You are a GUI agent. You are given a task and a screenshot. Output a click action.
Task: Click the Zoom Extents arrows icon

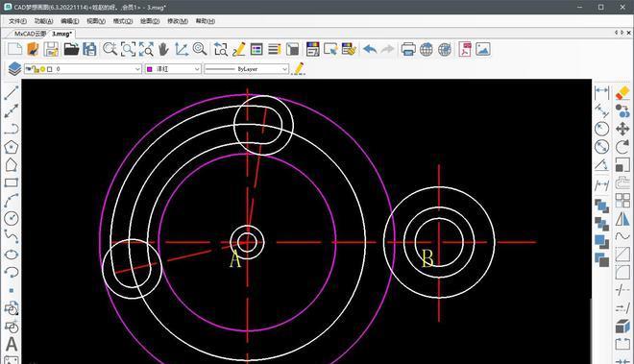click(146, 49)
